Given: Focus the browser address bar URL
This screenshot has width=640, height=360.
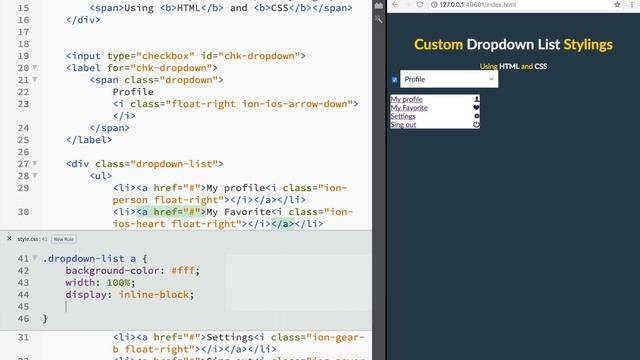Looking at the screenshot, I should point(478,4).
